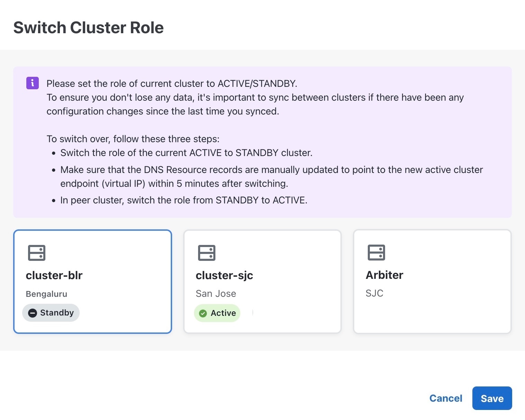The height and width of the screenshot is (420, 525).
Task: Click 'To switch over, follow these three steps' text
Action: [133, 139]
